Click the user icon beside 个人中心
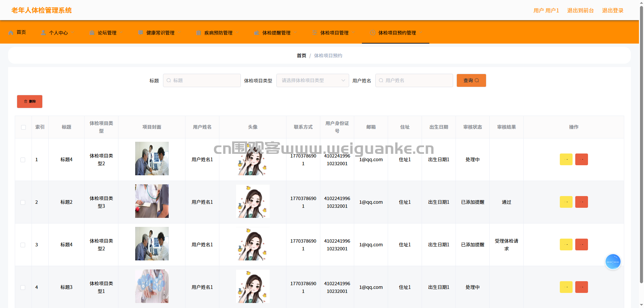Viewport: 644px width, 308px height. [43, 33]
